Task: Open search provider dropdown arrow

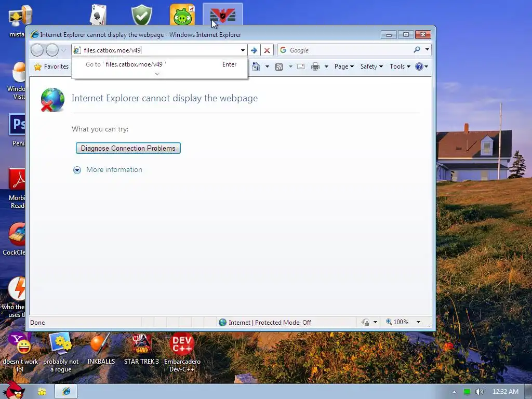Action: (427, 49)
